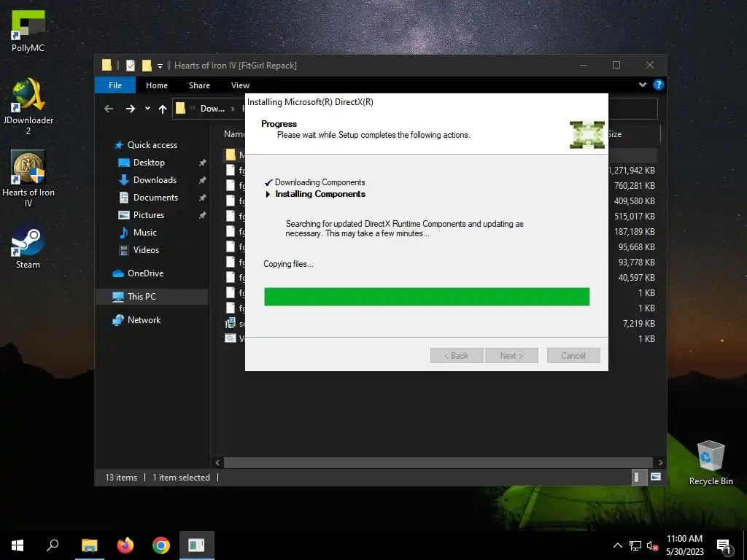Open Downloads in navigation pane
The width and height of the screenshot is (747, 560).
tap(147, 180)
